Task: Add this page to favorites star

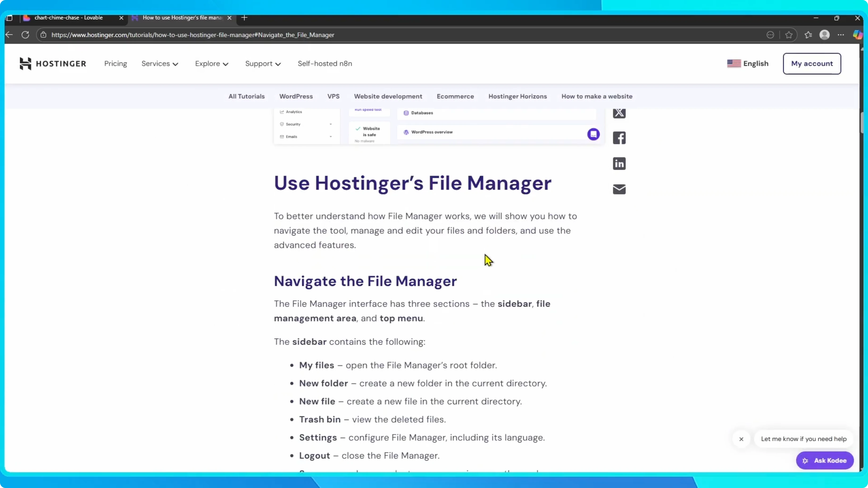Action: [x=789, y=35]
